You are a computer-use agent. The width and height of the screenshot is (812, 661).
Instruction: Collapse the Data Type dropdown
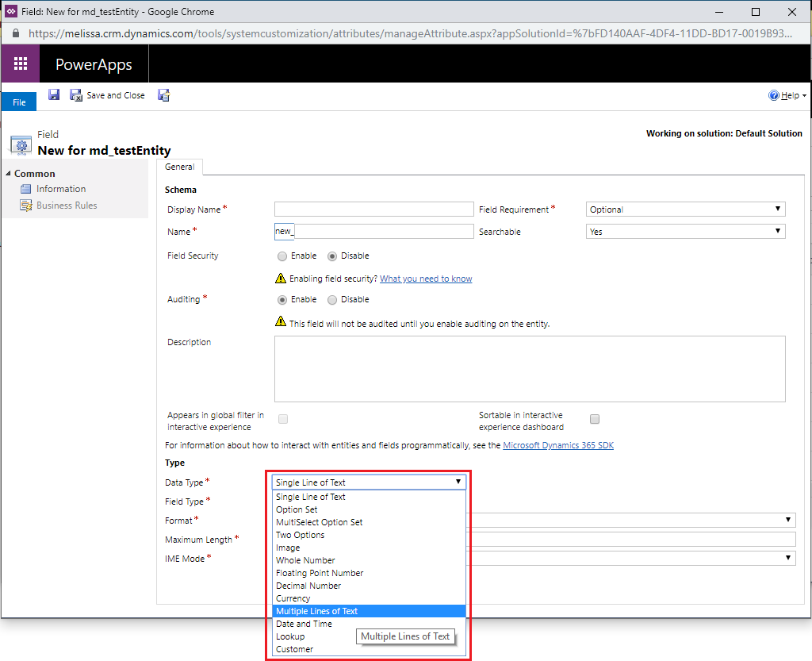370,482
